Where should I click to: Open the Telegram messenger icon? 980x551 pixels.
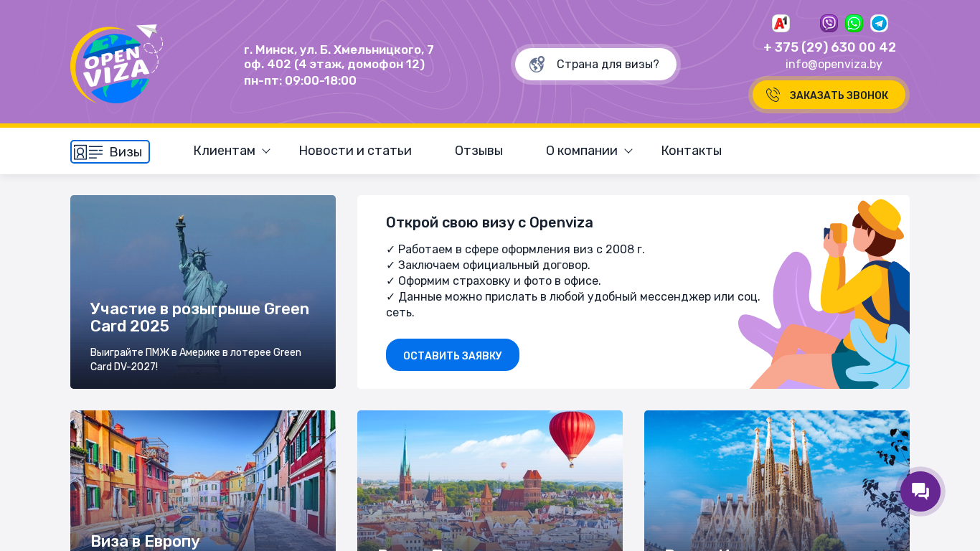(879, 24)
